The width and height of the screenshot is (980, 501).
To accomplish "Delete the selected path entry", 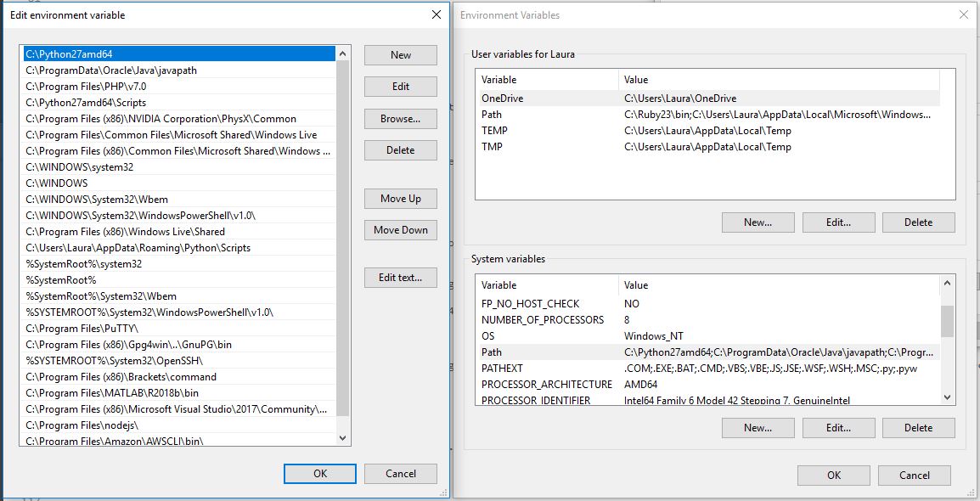I will pos(400,150).
